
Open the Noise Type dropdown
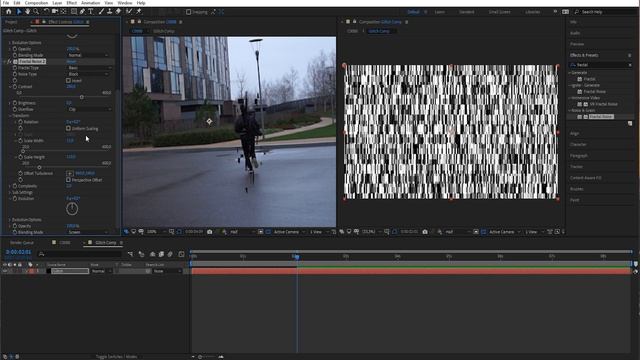(88, 74)
